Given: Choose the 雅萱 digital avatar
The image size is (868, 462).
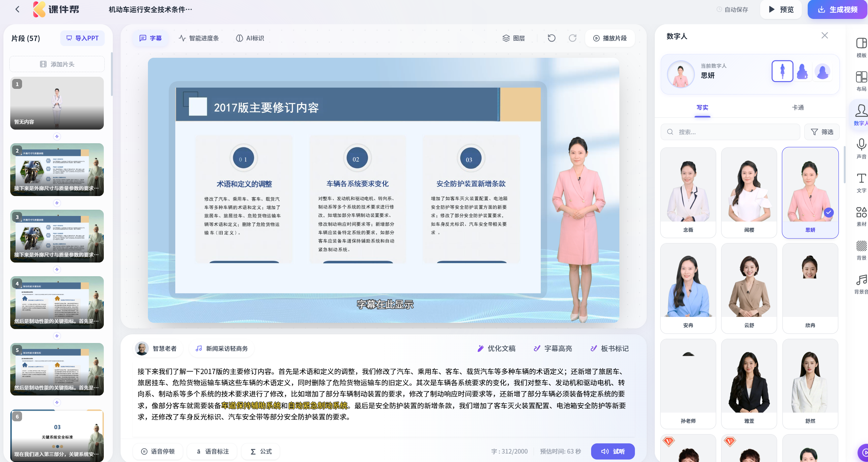Looking at the screenshot, I should [x=749, y=384].
